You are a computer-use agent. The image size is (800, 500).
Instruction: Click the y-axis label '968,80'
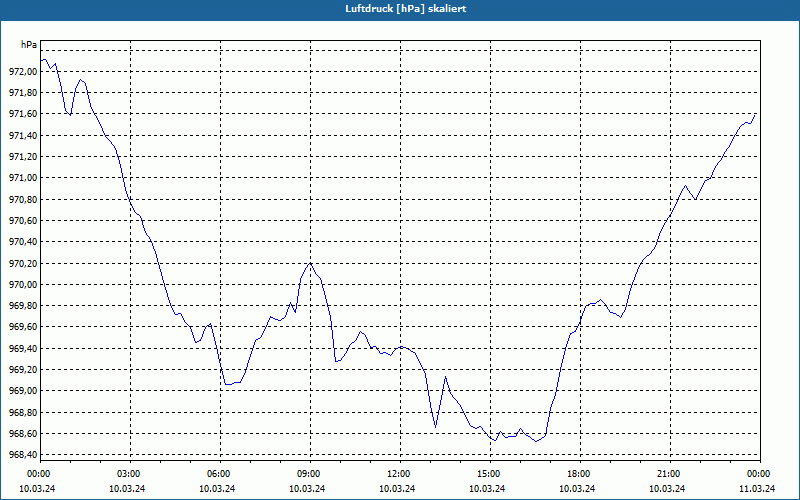[23, 412]
